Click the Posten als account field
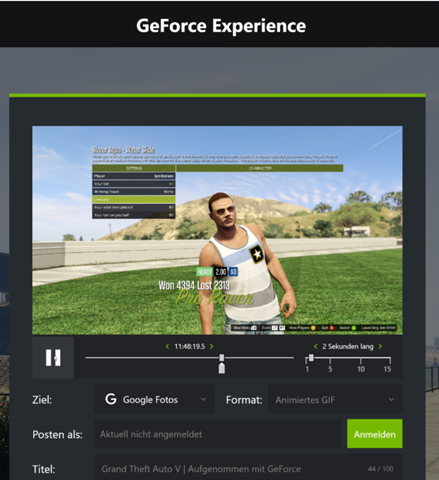Image resolution: width=439 pixels, height=480 pixels. tap(218, 434)
